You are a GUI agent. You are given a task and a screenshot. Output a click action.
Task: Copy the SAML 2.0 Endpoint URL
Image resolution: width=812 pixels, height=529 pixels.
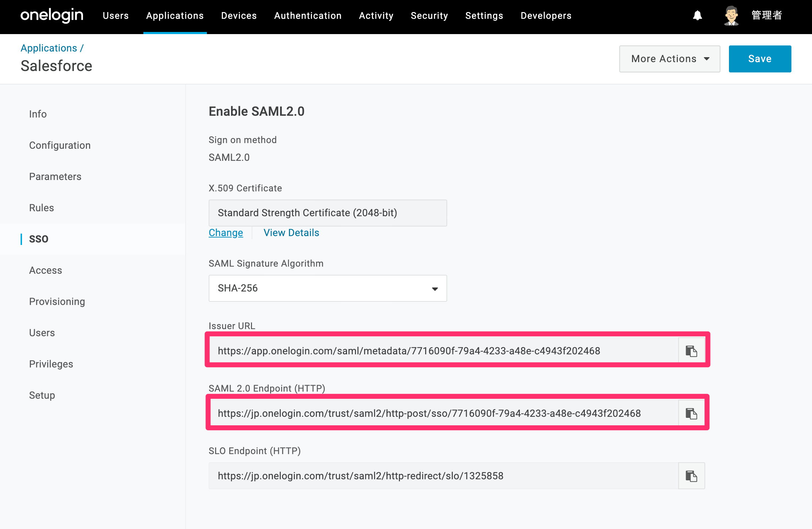tap(691, 413)
